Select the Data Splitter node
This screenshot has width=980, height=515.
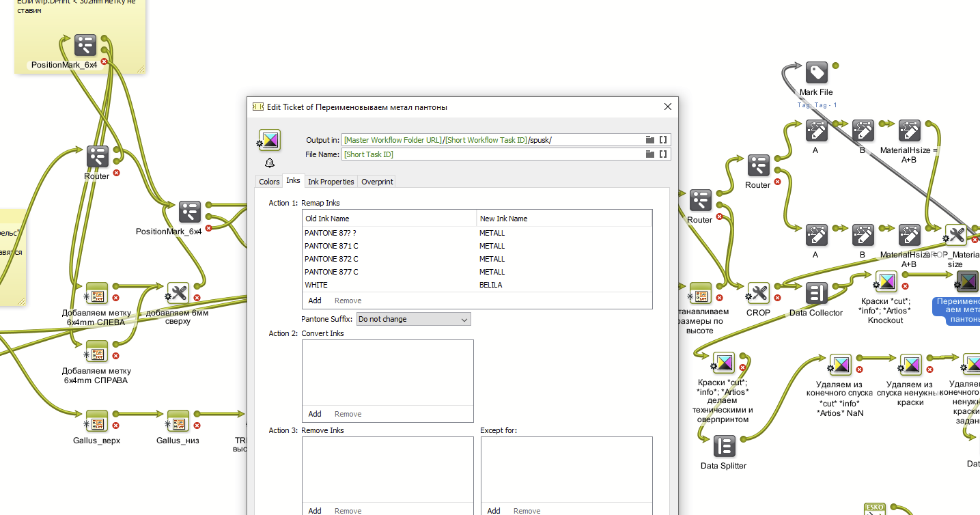[x=724, y=446]
